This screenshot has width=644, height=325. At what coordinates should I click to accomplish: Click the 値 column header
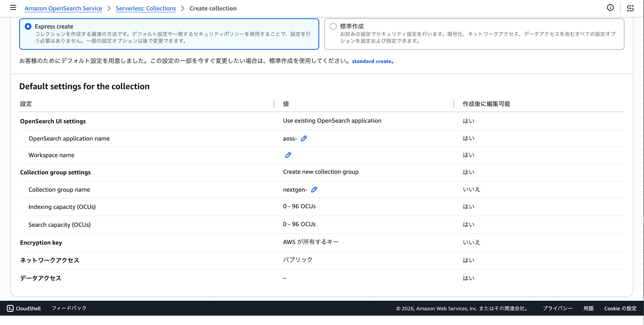click(286, 104)
